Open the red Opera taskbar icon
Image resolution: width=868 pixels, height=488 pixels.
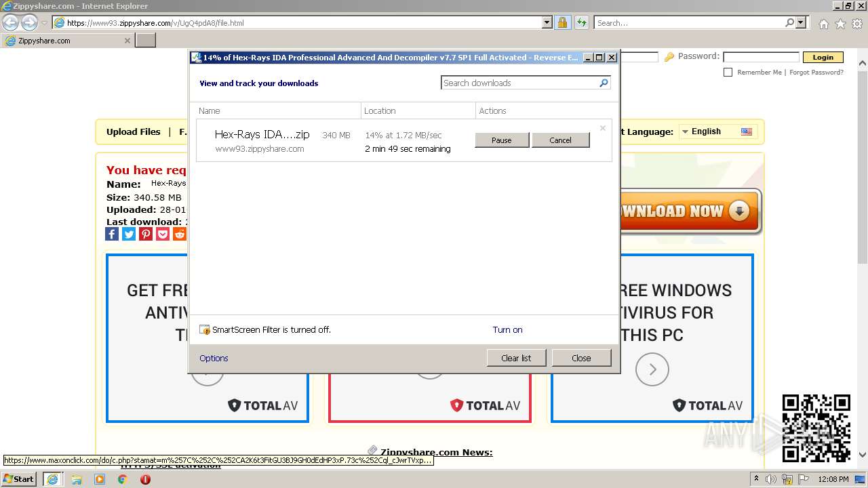point(145,479)
